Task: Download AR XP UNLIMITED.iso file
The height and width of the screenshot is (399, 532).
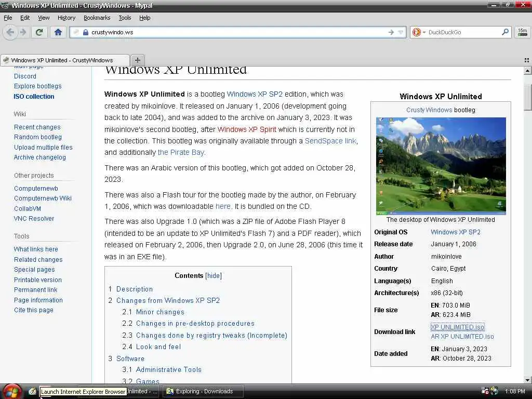Action: 462,336
